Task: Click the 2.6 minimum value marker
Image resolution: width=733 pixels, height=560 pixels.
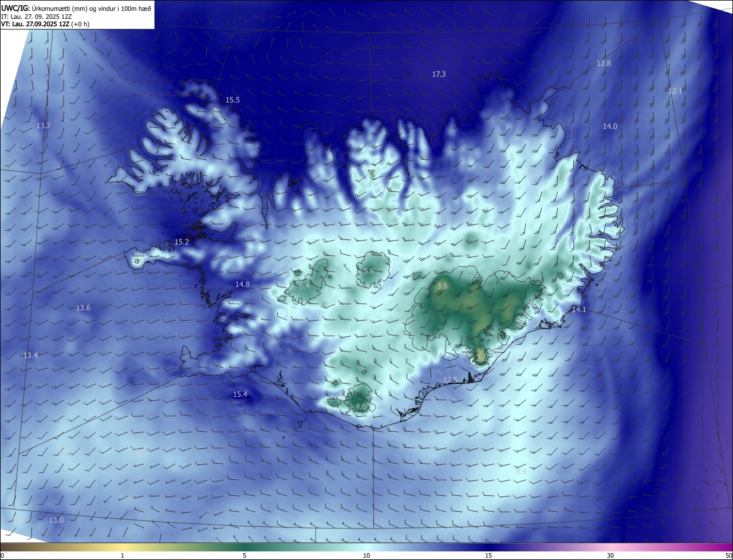Action: pyautogui.click(x=481, y=358)
